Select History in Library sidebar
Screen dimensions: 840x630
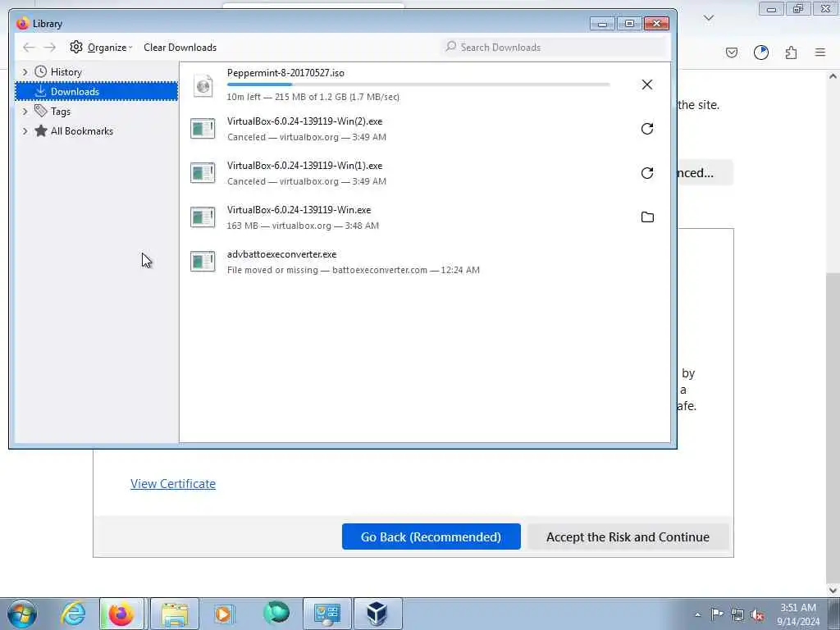click(x=66, y=72)
